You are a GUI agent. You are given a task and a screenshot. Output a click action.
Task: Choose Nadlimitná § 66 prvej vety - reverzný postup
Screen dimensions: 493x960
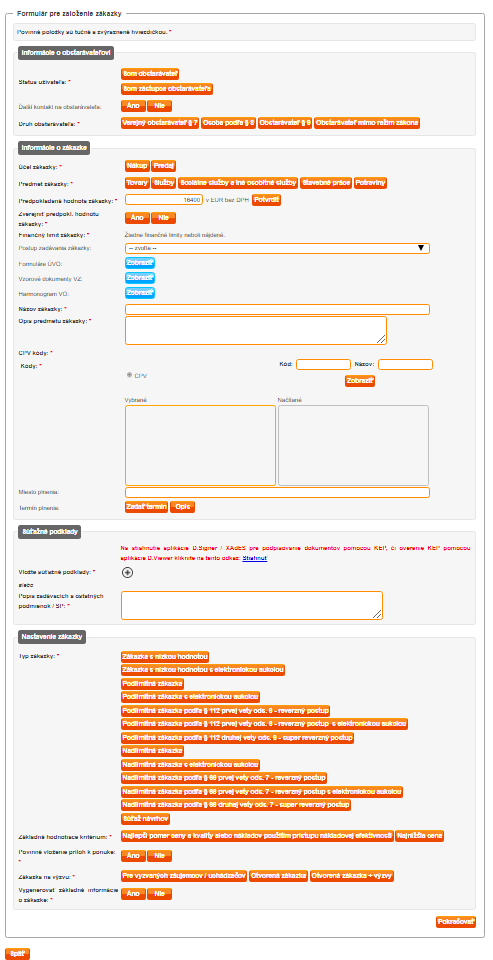[x=224, y=778]
